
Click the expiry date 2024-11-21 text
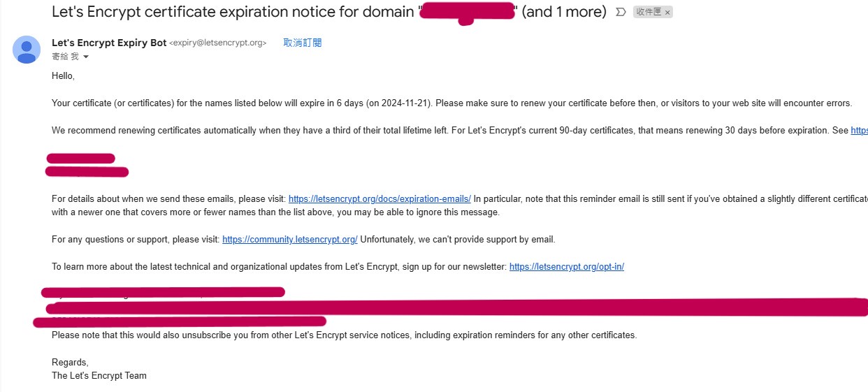[x=405, y=103]
